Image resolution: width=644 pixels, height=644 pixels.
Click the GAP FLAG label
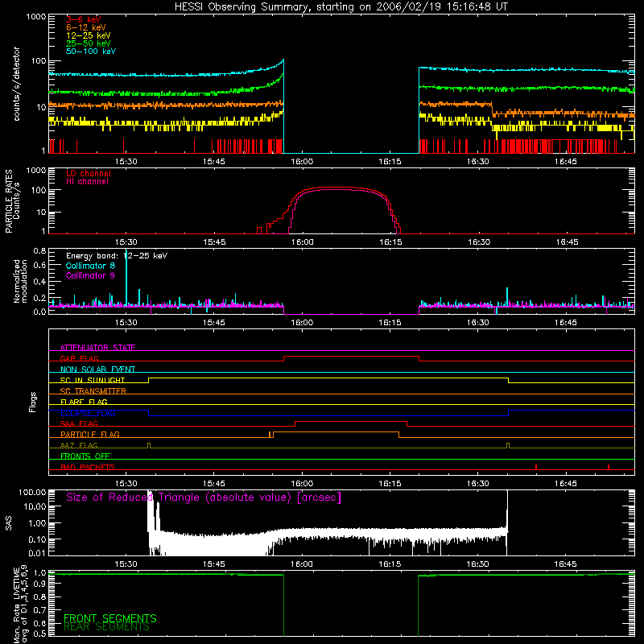79,358
